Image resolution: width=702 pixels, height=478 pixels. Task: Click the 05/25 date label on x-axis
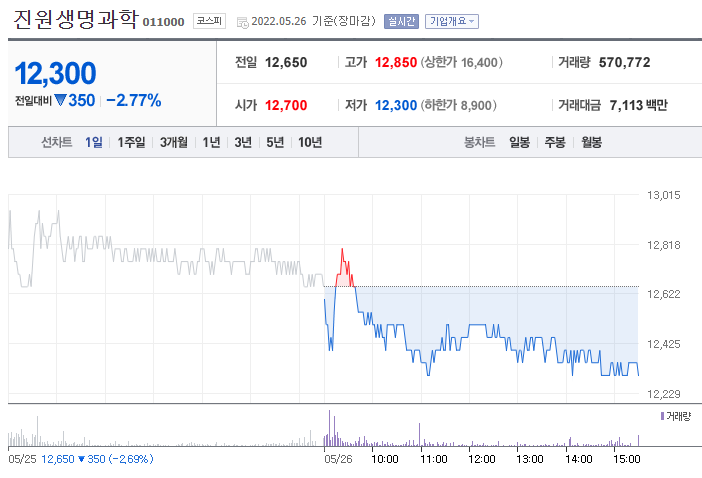coord(22,459)
